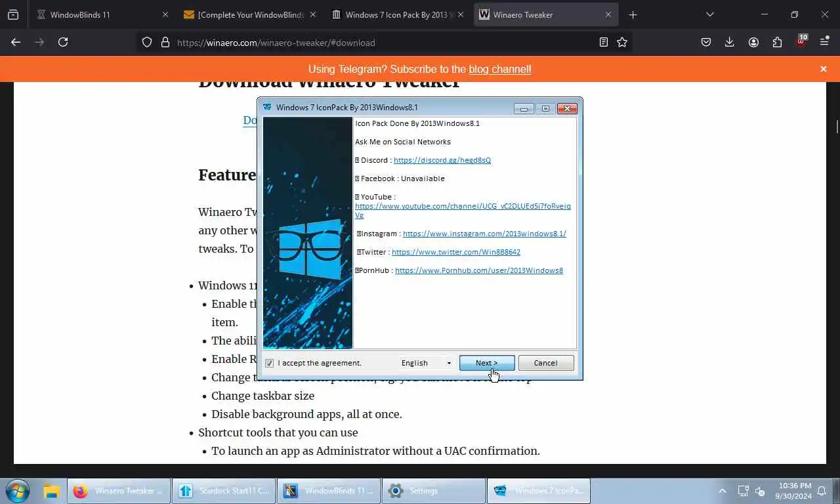The height and width of the screenshot is (504, 840).
Task: Click Cancel in the IconPack installer
Action: pyautogui.click(x=546, y=363)
